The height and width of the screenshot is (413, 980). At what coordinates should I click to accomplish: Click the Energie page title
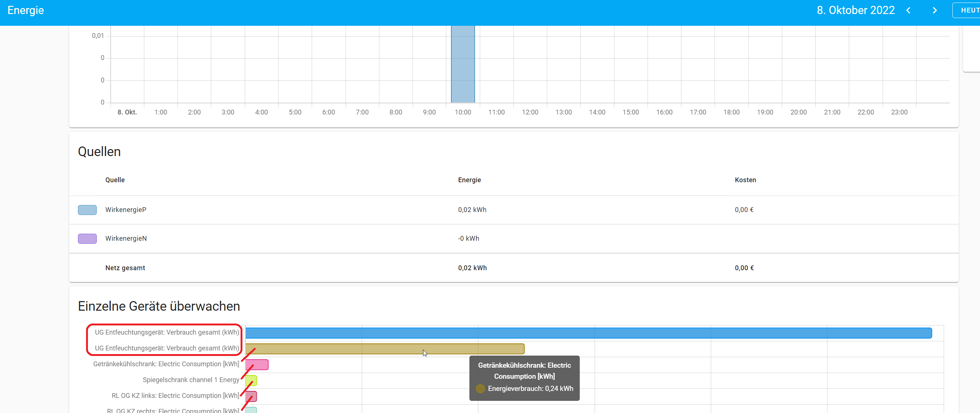click(x=25, y=10)
